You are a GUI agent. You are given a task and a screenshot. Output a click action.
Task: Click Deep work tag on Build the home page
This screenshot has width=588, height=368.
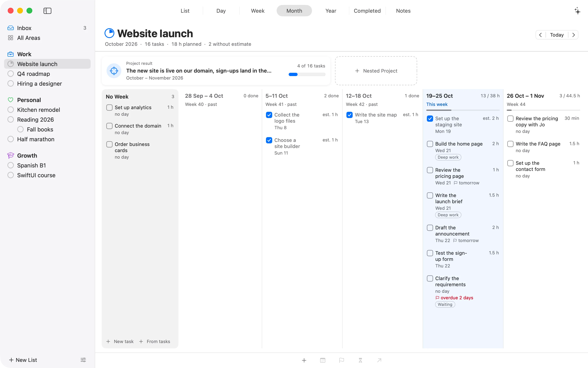click(448, 157)
